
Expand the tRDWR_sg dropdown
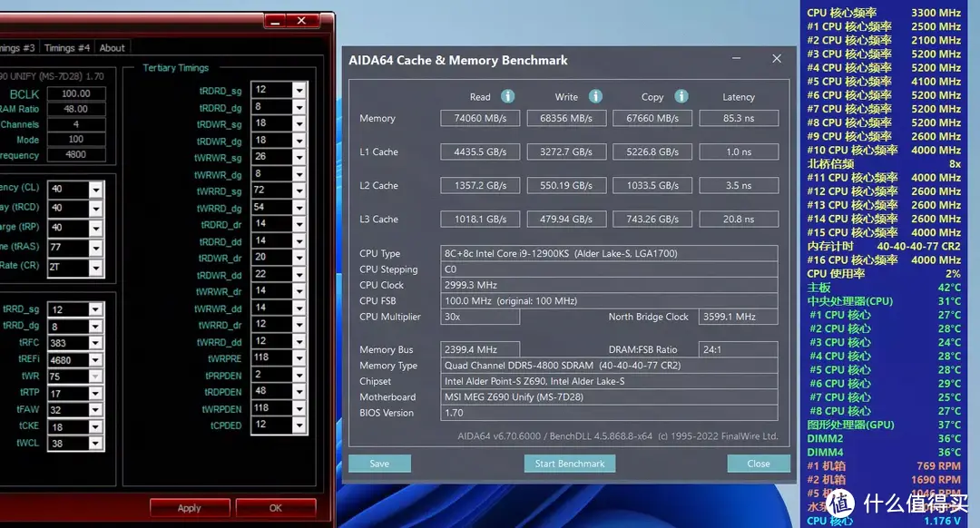pyautogui.click(x=299, y=123)
